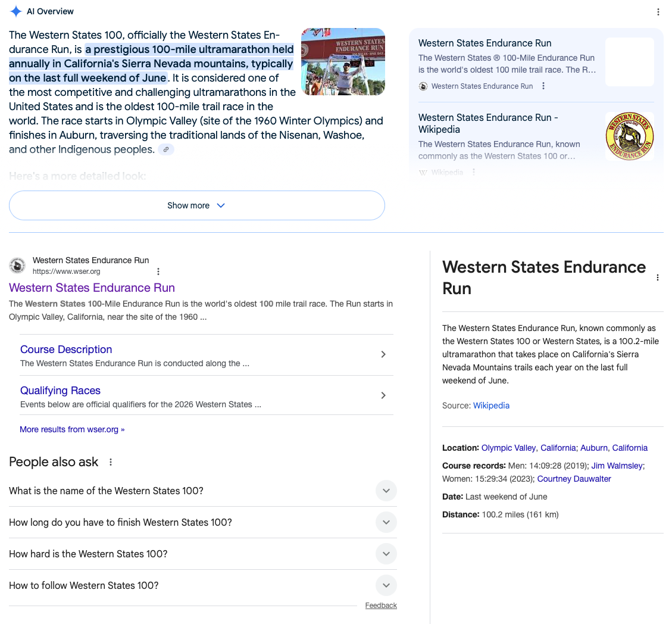Click the Distance 100.2 miles (161 km) value
The width and height of the screenshot is (672, 624).
click(x=520, y=514)
